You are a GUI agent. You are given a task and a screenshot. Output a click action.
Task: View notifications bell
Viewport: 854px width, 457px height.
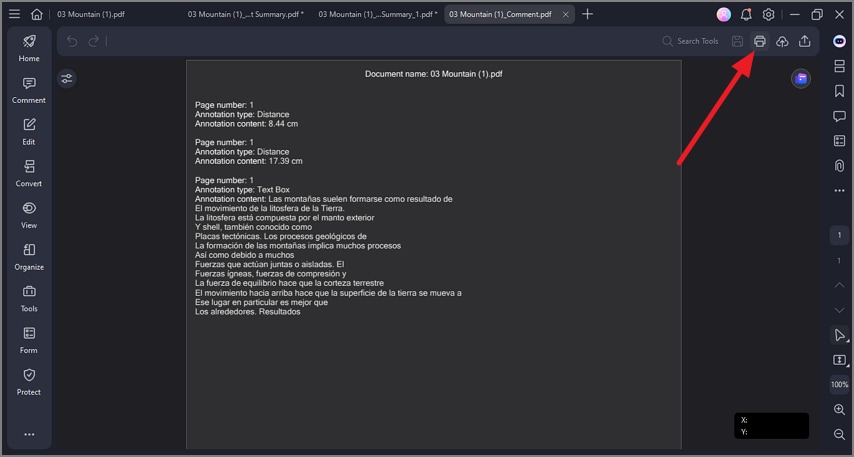(x=746, y=15)
